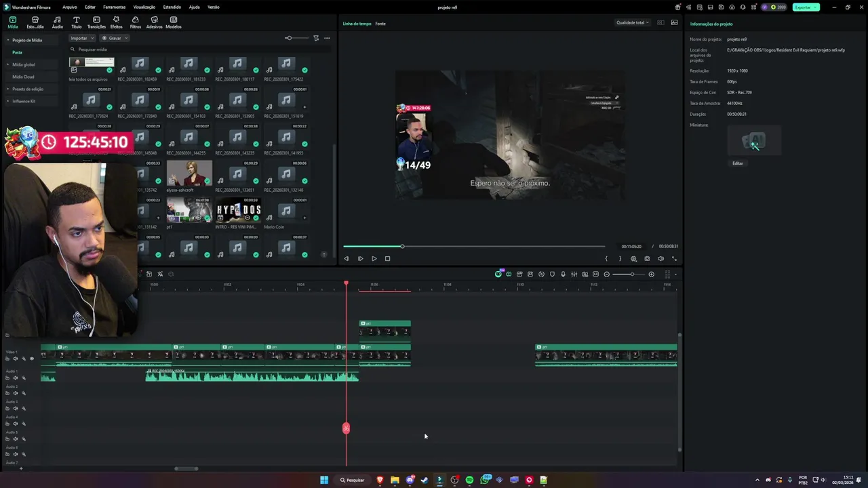This screenshot has width=868, height=488.
Task: Expand the preview to fullscreen
Action: pyautogui.click(x=674, y=258)
